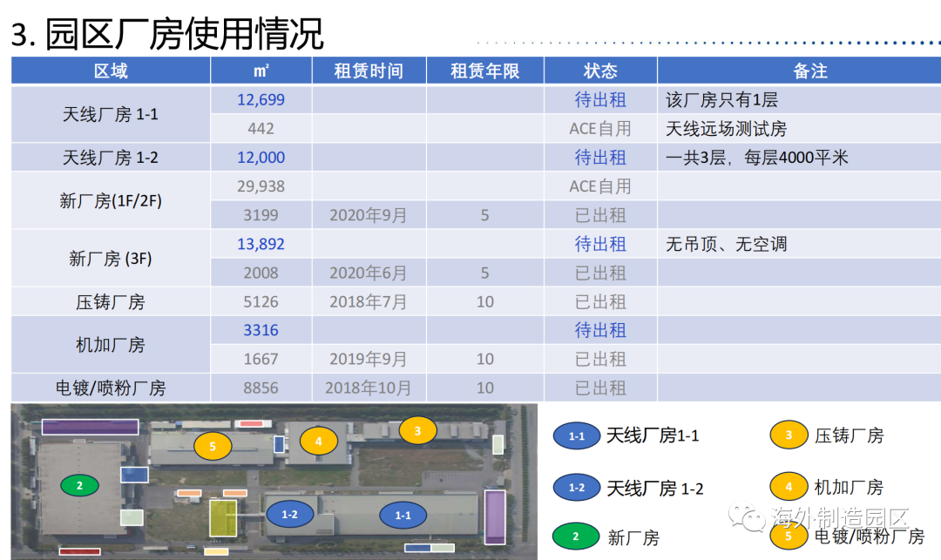The width and height of the screenshot is (941, 560).
Task: Click the yellow marker 3 on the aerial map
Action: click(x=417, y=430)
